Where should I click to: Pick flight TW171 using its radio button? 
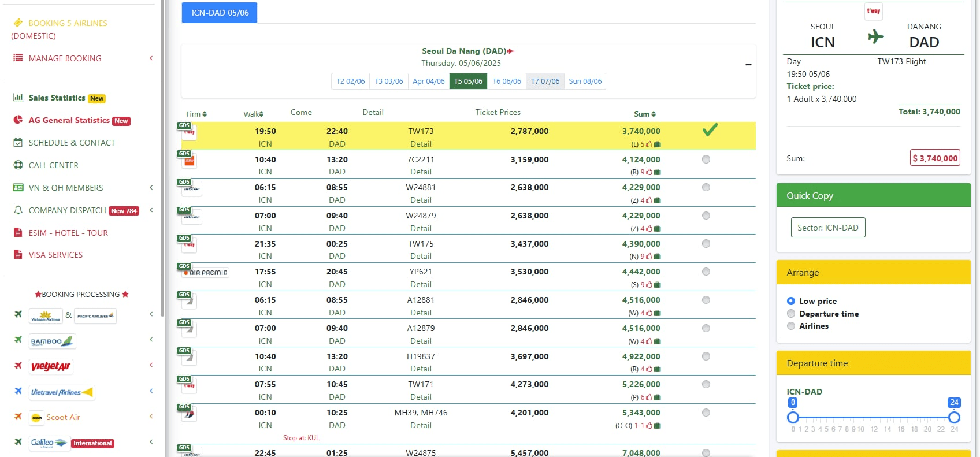(706, 384)
